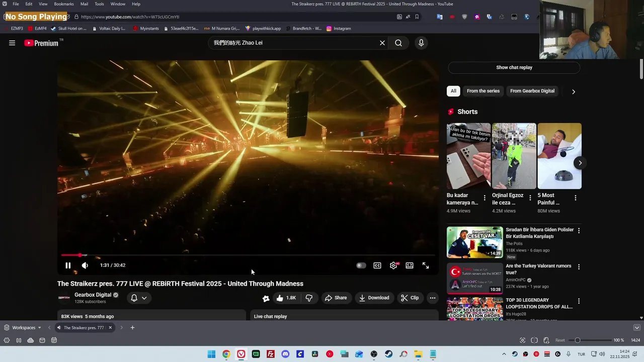Click the hype star icon beside Like
Screen dimensions: 644x362
pyautogui.click(x=266, y=298)
